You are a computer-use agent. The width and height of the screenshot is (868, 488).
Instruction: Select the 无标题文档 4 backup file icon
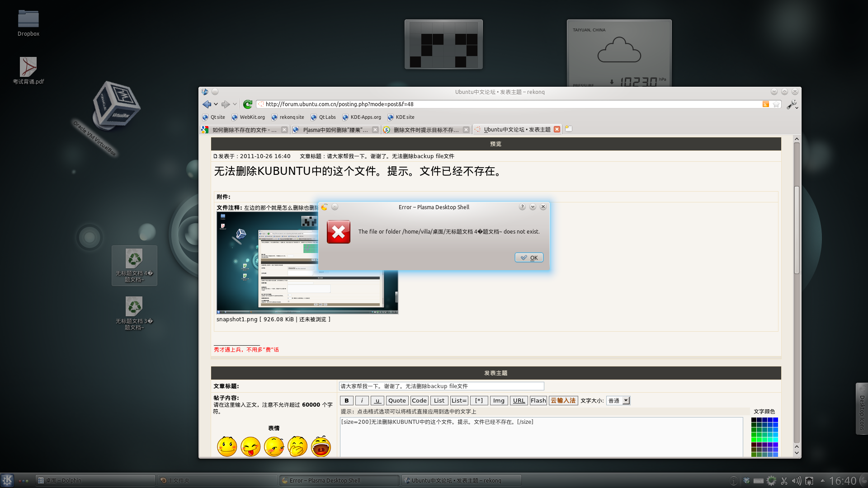(134, 266)
